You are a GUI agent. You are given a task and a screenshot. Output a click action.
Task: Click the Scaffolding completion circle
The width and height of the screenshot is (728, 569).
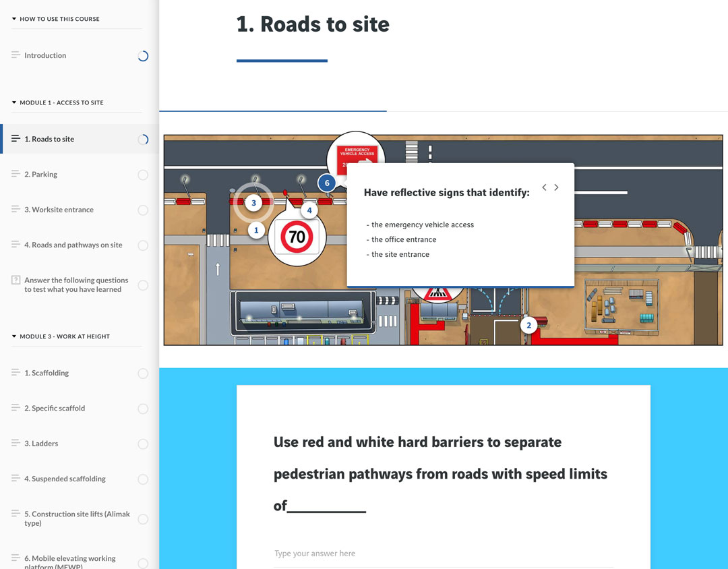point(143,373)
